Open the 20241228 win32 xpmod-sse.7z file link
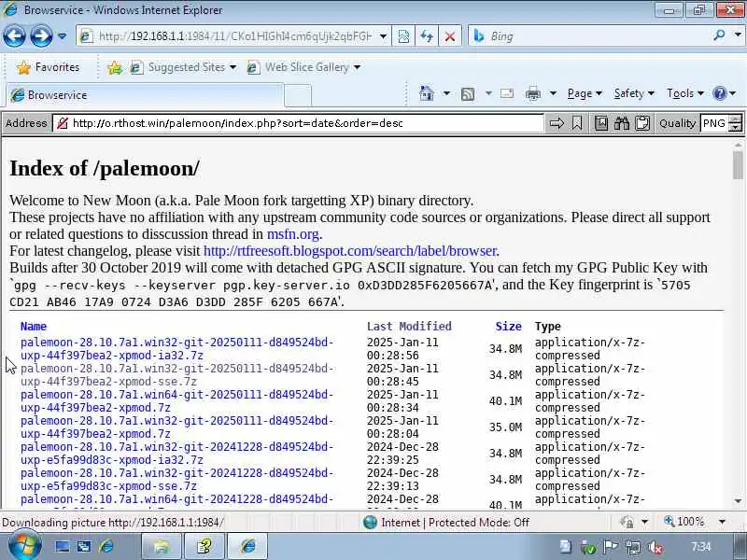The width and height of the screenshot is (747, 560). (x=176, y=480)
